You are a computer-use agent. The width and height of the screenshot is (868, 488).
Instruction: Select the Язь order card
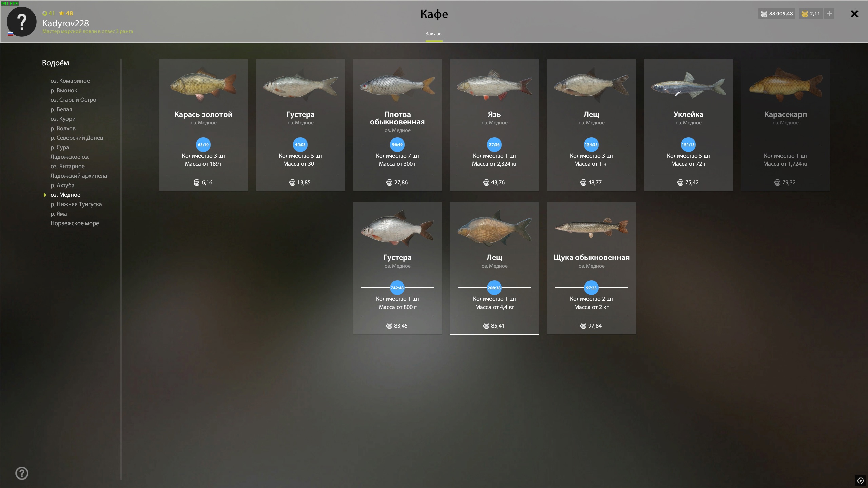tap(494, 125)
